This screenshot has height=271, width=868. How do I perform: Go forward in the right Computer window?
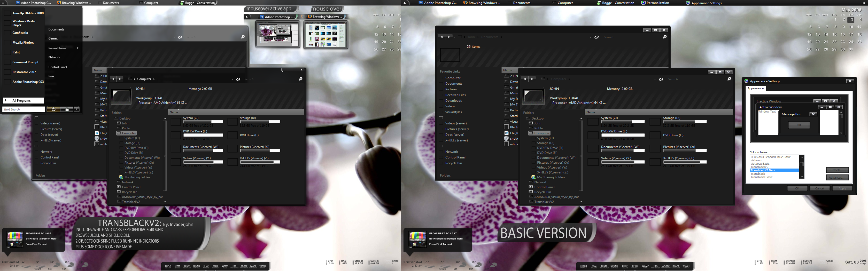point(532,79)
